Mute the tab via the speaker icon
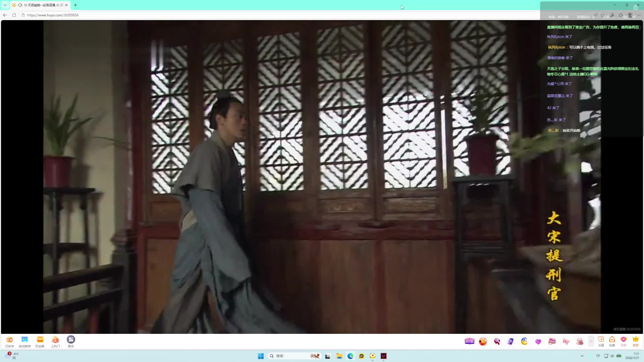644x362 pixels. click(20, 5)
